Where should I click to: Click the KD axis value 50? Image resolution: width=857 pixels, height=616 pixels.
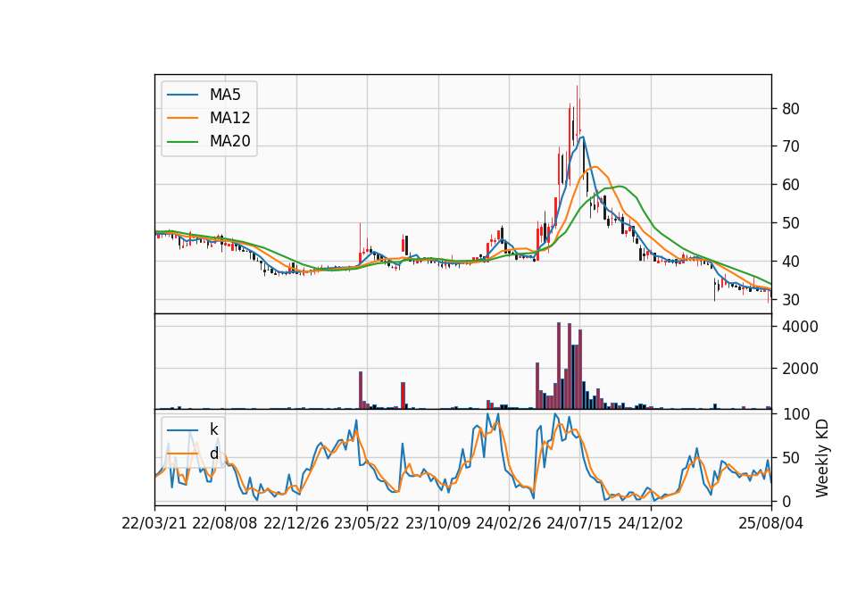point(790,457)
